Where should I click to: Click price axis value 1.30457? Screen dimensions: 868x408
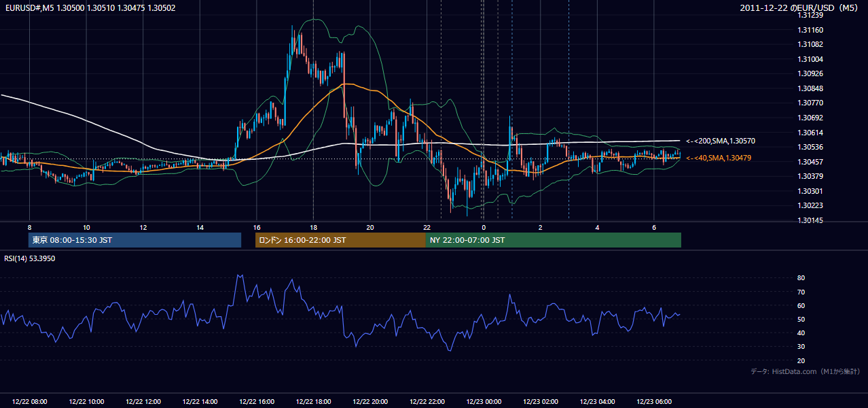point(810,162)
